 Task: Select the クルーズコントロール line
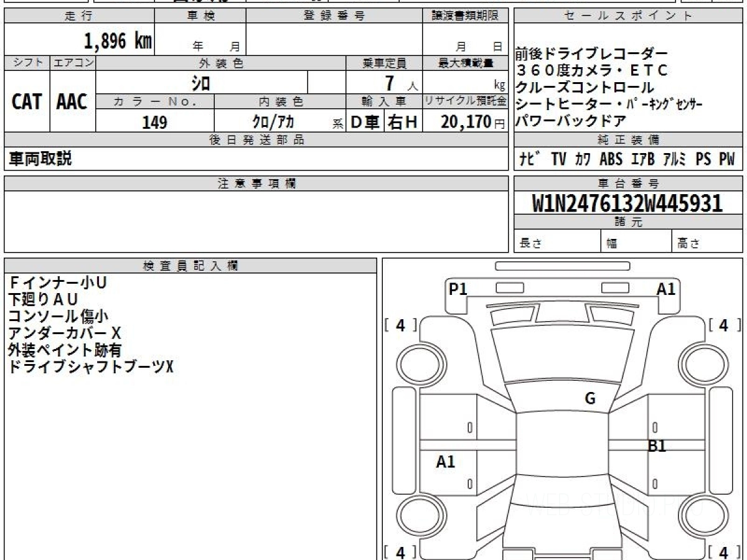pyautogui.click(x=585, y=87)
